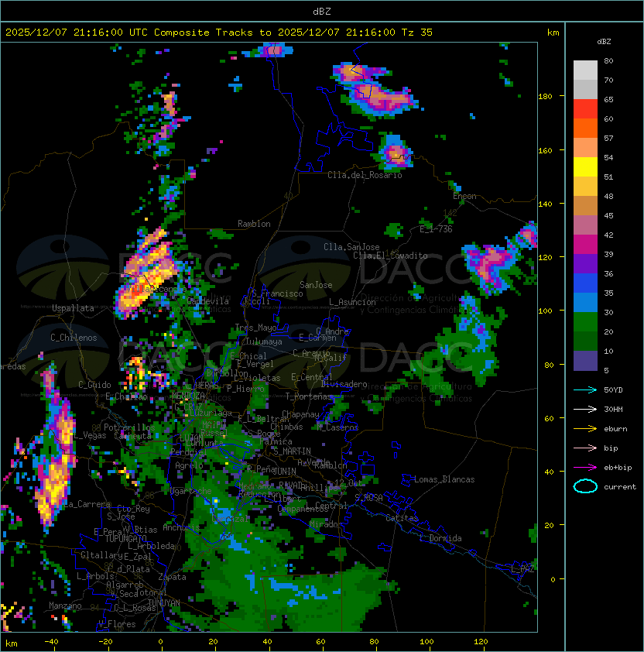
Task: Click the 'La_Carrera' map label
Action: point(87,504)
